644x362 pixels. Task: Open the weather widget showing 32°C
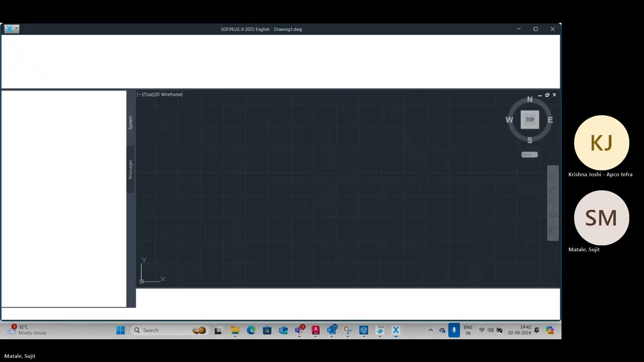pos(28,330)
